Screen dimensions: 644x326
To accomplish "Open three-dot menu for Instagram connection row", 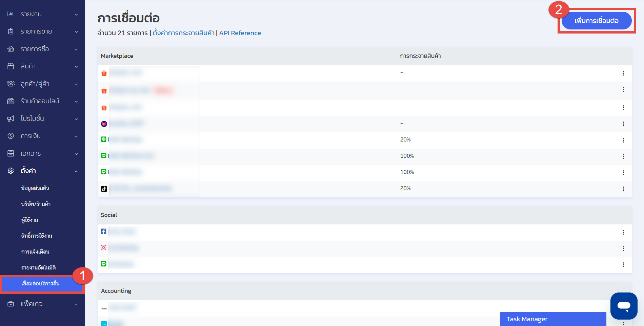I will coord(623,248).
